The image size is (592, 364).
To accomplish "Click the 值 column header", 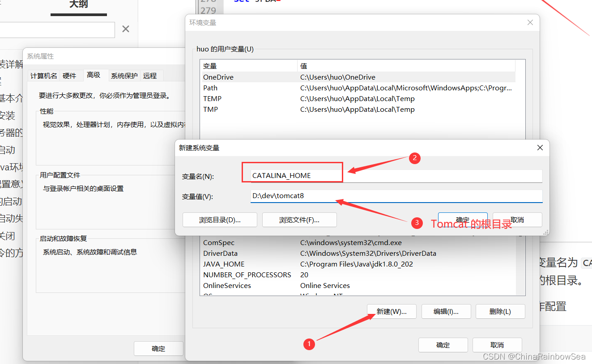I will tap(406, 66).
